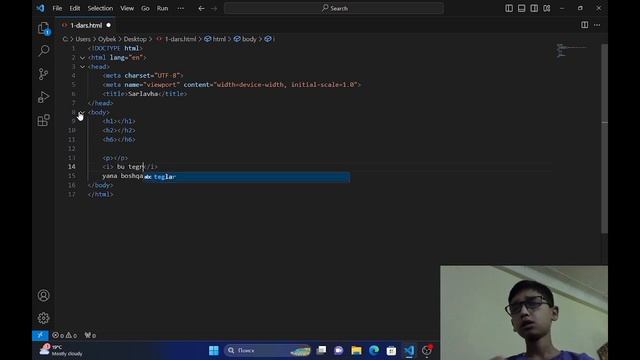Click Users in the breadcrumb path

pos(83,39)
